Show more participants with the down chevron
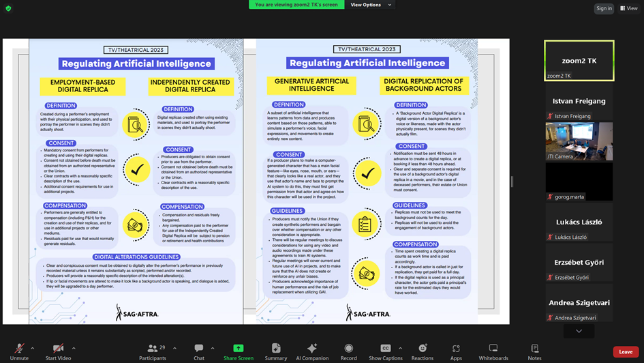The image size is (644, 363). [x=579, y=331]
